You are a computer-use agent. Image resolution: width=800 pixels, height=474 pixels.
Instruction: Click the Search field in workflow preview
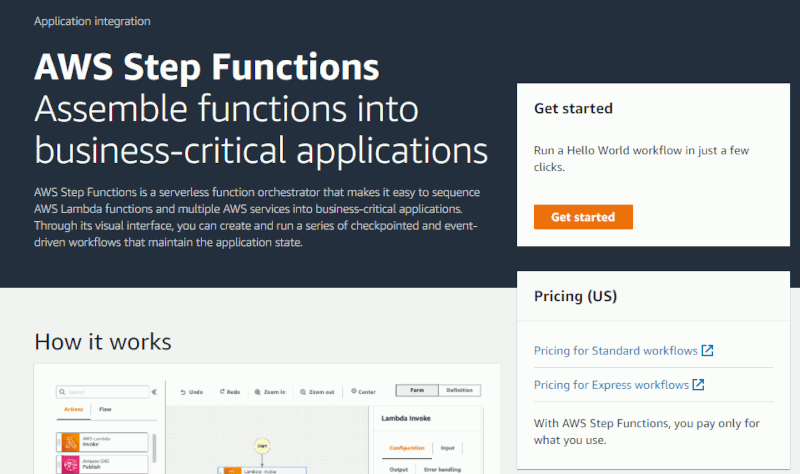click(x=103, y=392)
